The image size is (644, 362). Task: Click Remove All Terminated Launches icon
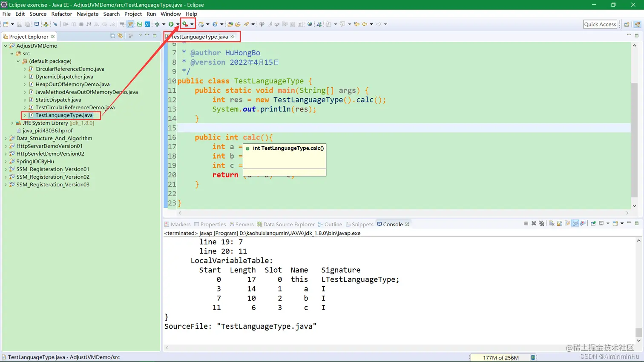(541, 223)
